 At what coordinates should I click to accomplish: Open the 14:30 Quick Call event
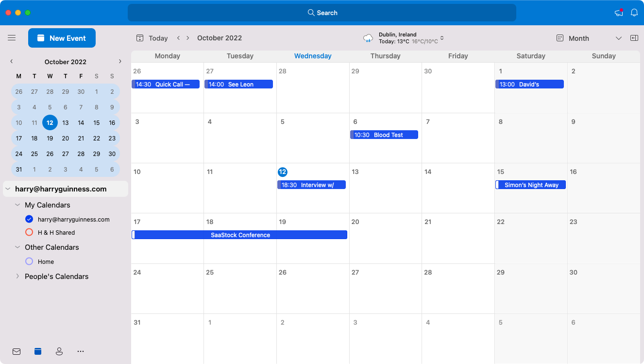(166, 84)
